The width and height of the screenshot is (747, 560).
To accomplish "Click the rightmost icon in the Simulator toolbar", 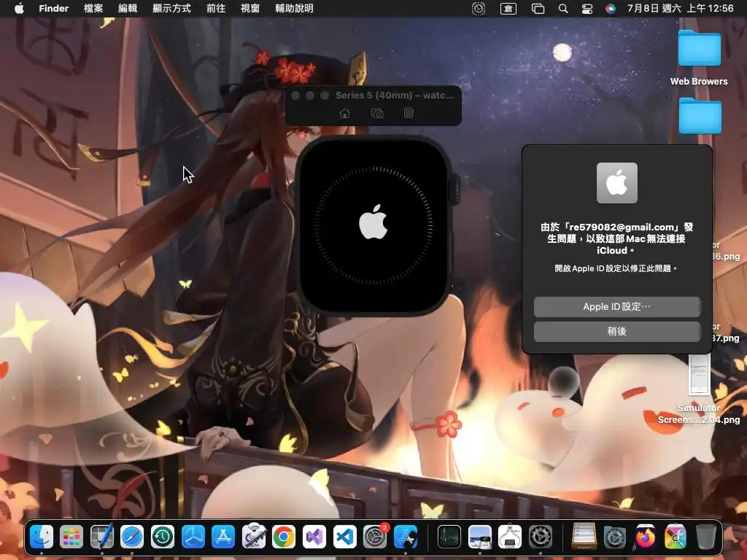I will tap(409, 113).
